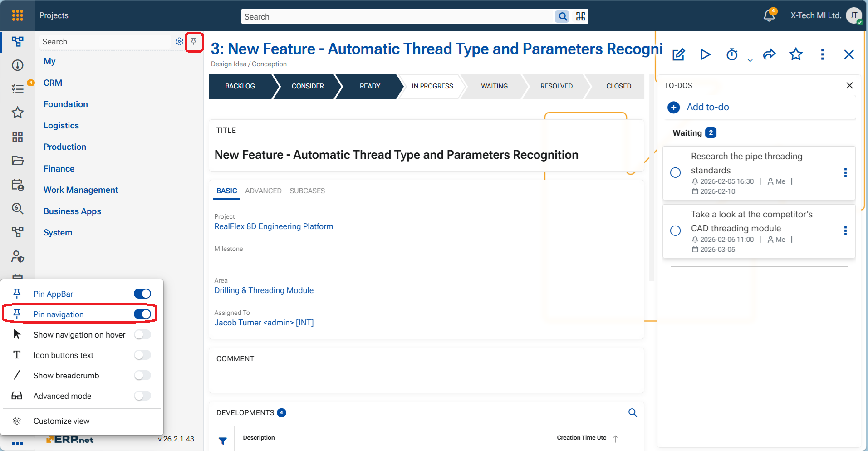Open the record's more options menu
868x451 pixels.
point(822,55)
